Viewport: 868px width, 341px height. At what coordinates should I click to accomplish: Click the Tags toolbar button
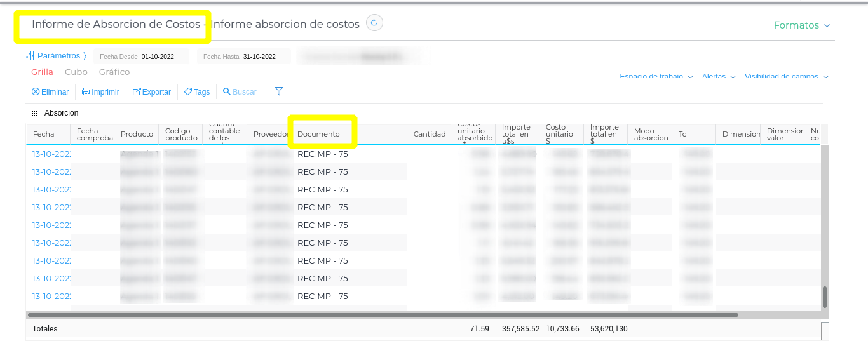[x=197, y=92]
